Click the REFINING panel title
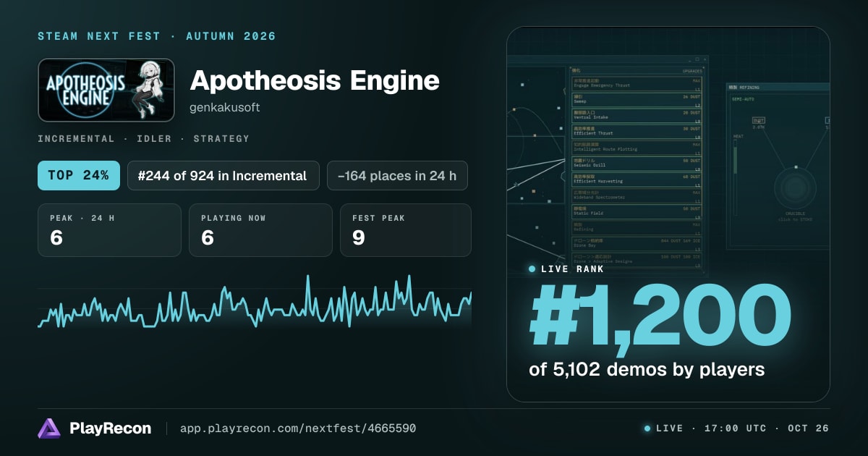The image size is (868, 456). coord(749,88)
